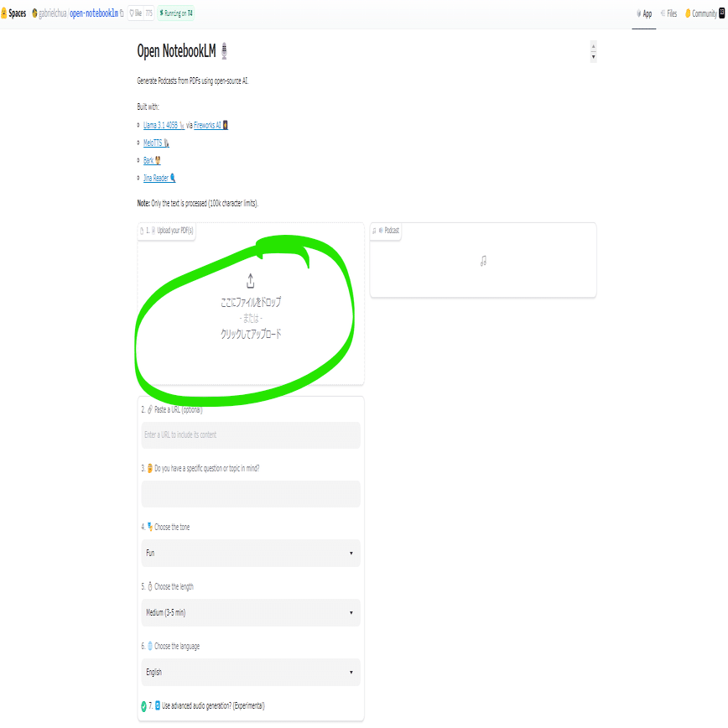This screenshot has height=728, width=728.
Task: Click the music note icon in Podcast panel
Action: 483,261
